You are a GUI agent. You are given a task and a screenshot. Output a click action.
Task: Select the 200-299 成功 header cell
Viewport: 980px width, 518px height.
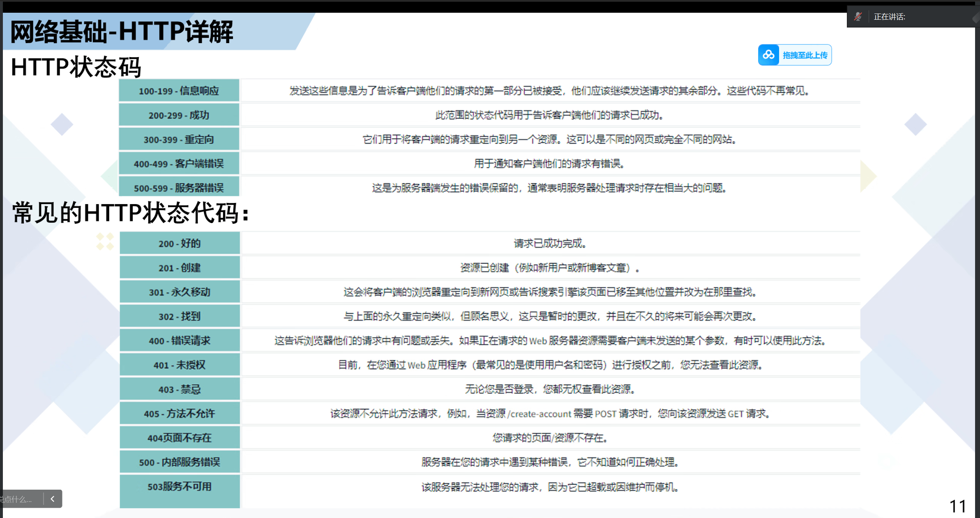179,115
